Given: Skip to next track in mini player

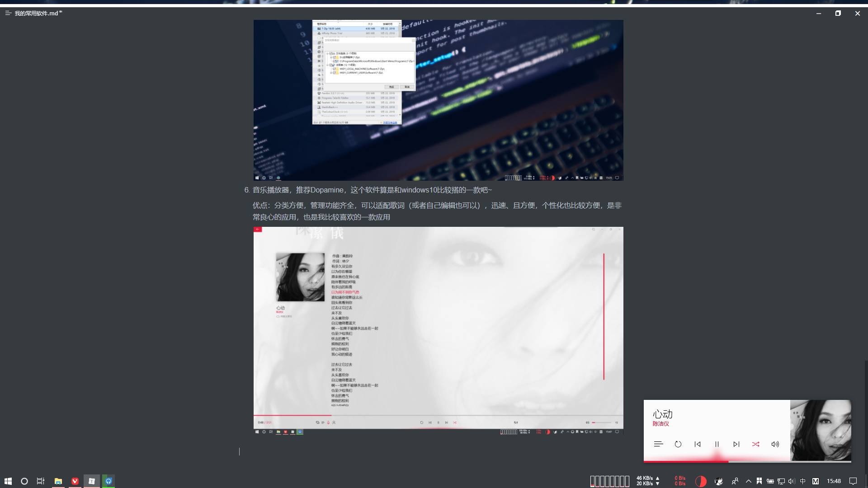Looking at the screenshot, I should click(x=736, y=444).
